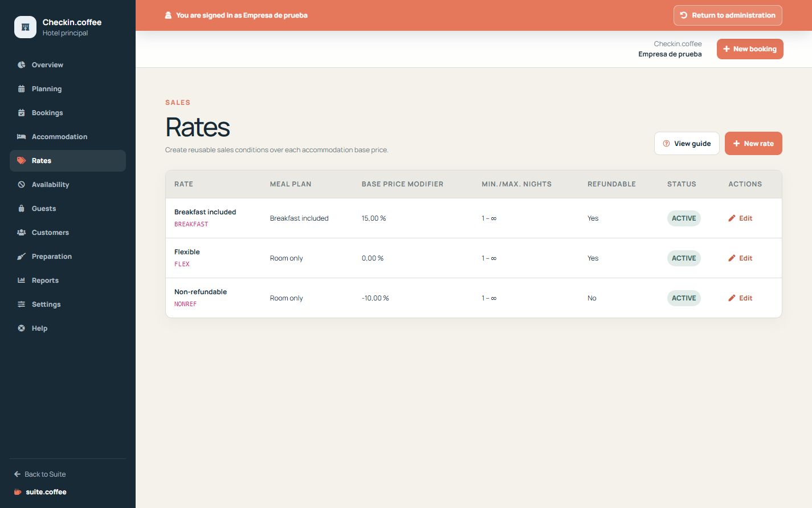Edit the Non-refundable rate

pos(740,298)
